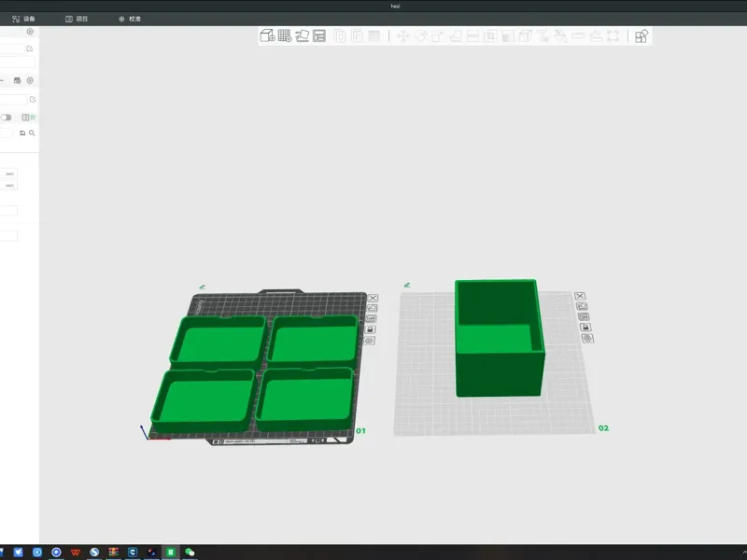Viewport: 747px width, 560px height.
Task: Click the Add plate grid icon
Action: tap(285, 35)
